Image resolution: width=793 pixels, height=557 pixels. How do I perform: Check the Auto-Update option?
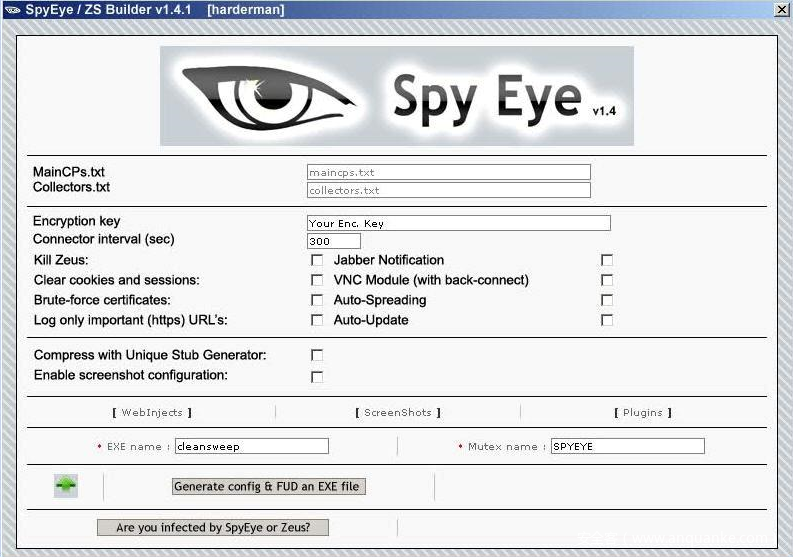(607, 320)
